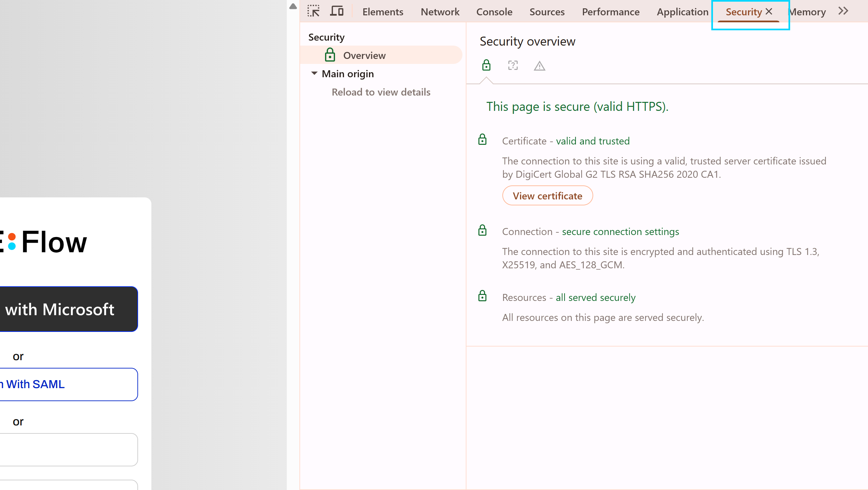868x490 pixels.
Task: Switch to the Network tab
Action: pos(440,12)
